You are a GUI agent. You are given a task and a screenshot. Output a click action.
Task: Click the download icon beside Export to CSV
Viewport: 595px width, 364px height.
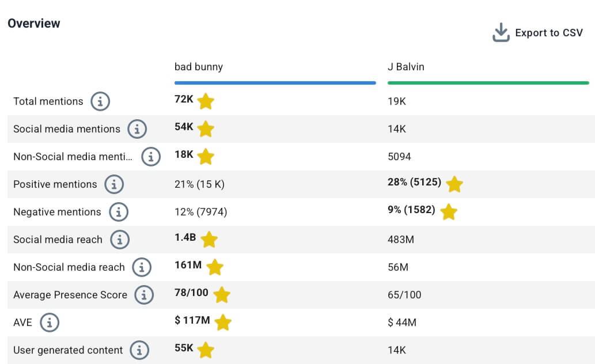click(x=501, y=32)
